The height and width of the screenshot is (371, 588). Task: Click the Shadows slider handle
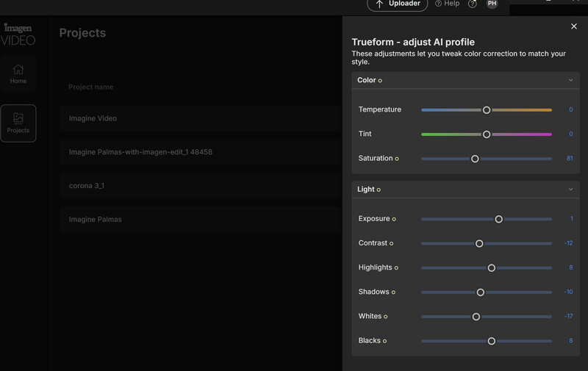(481, 292)
